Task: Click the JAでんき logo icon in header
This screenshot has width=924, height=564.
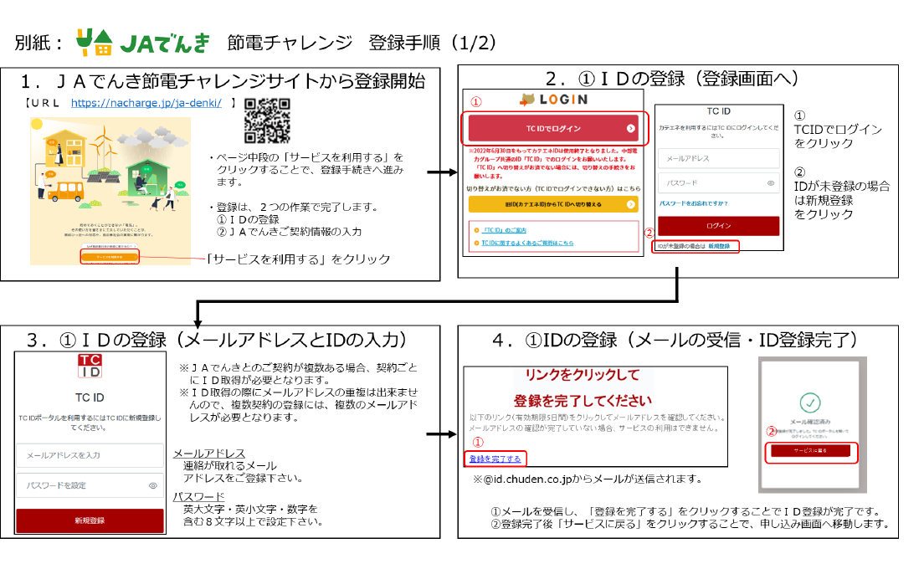Action: 93,42
